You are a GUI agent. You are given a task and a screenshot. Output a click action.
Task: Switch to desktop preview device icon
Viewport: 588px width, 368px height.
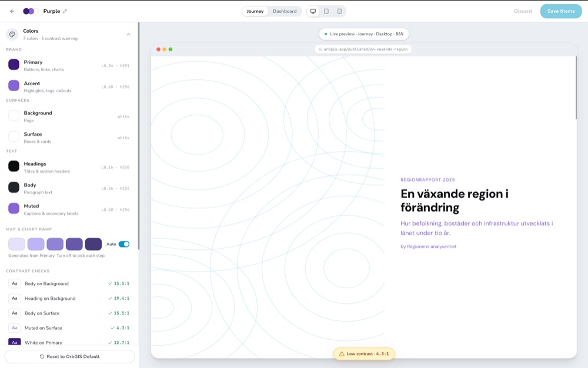point(313,11)
